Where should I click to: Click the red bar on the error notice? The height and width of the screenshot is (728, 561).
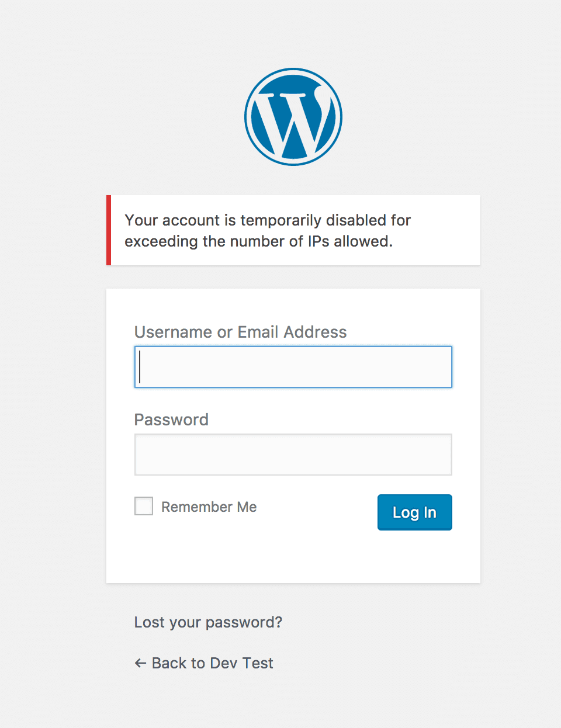[x=109, y=230]
